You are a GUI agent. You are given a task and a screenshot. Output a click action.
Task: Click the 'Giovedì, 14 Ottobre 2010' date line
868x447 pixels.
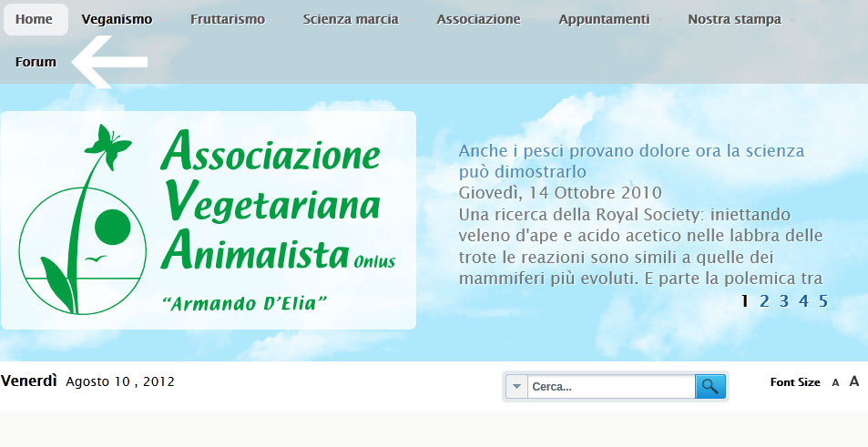click(560, 193)
